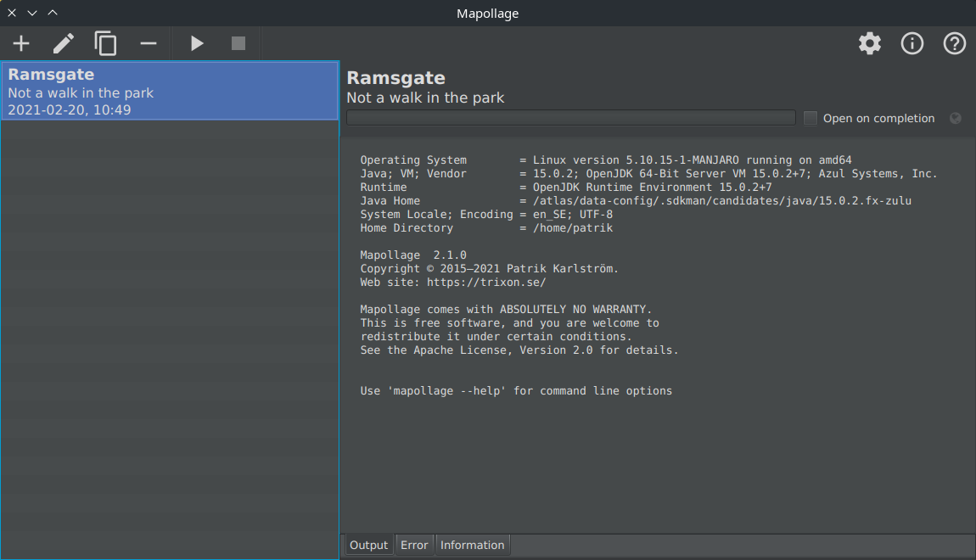Start the run with play icon
The width and height of the screenshot is (976, 560).
[197, 43]
